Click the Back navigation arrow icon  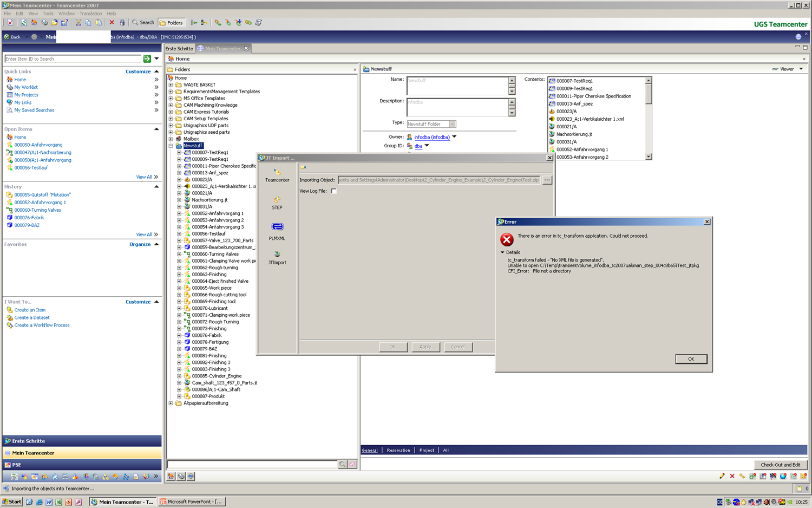[x=7, y=37]
